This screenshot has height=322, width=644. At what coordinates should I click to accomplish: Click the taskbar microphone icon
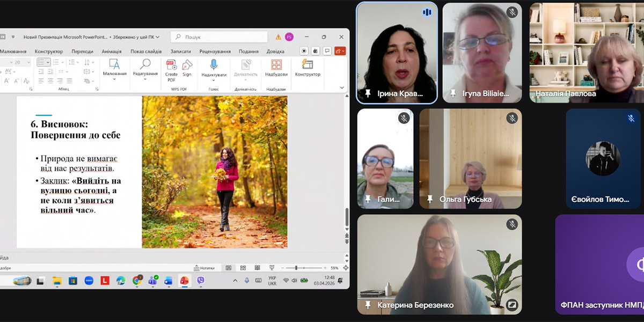[247, 280]
